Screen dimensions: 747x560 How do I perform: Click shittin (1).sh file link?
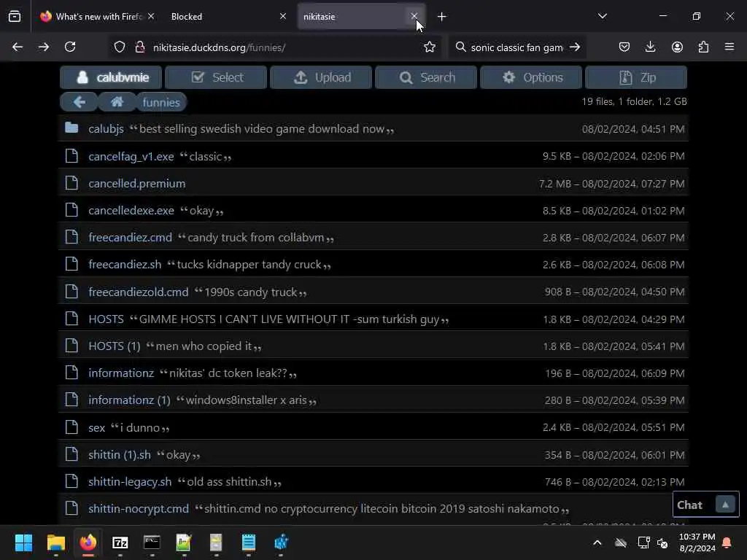tap(119, 455)
